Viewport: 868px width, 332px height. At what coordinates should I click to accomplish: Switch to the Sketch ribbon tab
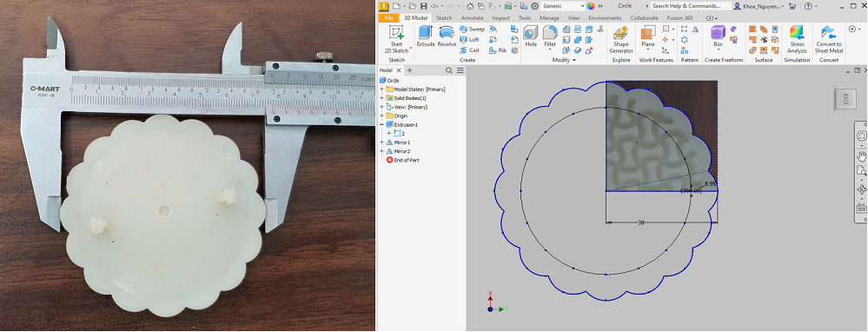coord(444,17)
